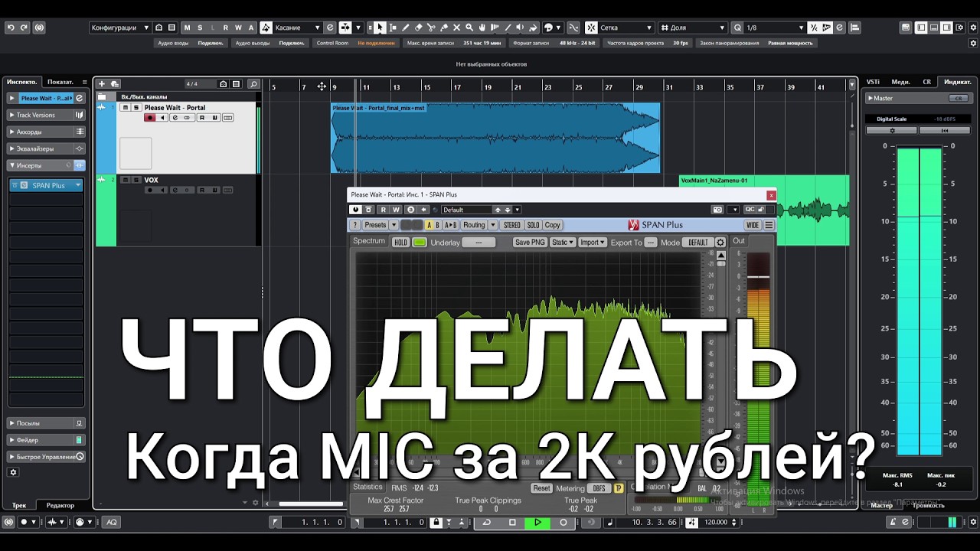Select the hand Comp tool

tap(482, 28)
